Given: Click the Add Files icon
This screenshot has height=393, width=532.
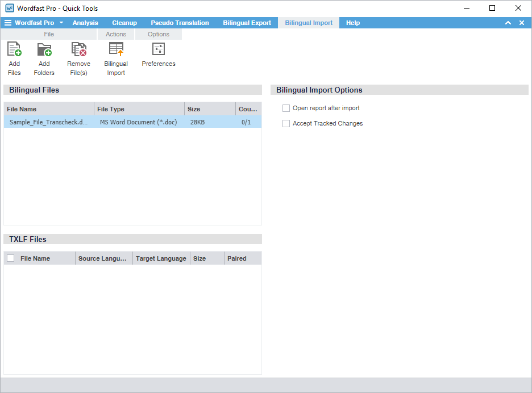Looking at the screenshot, I should click(14, 50).
